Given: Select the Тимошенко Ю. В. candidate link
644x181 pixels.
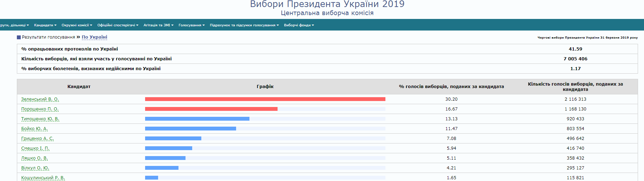Looking at the screenshot, I should click(40, 119).
